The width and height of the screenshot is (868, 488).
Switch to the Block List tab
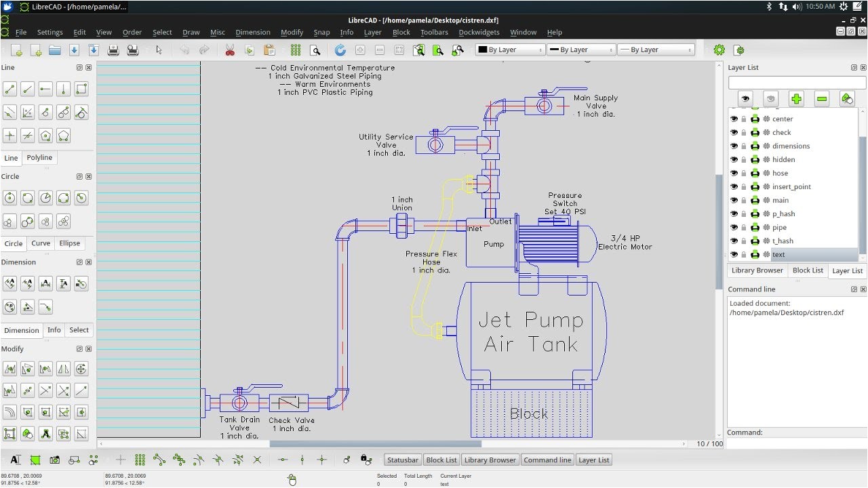[x=808, y=270]
